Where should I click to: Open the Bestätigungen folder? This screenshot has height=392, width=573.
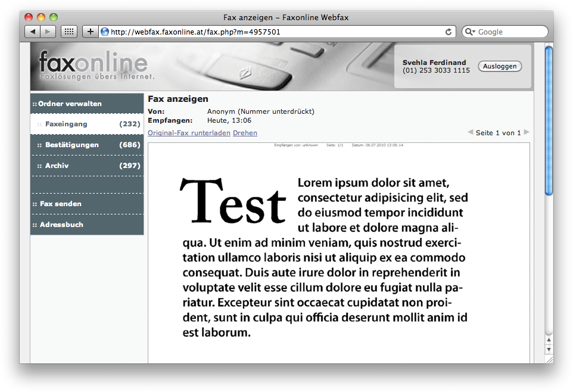(x=87, y=145)
